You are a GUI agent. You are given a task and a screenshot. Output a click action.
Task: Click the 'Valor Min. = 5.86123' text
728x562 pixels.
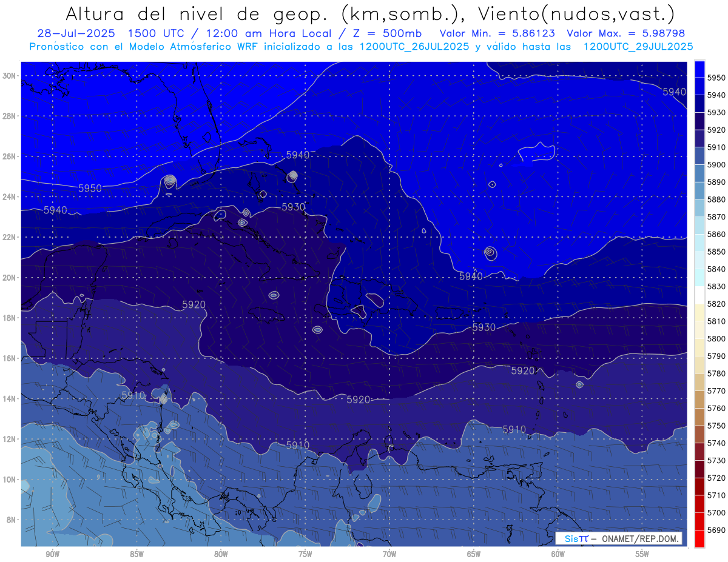pos(499,33)
